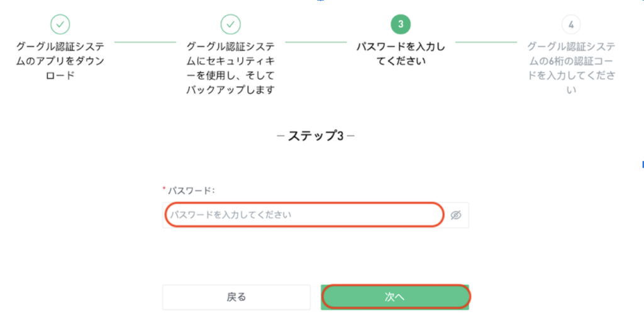Click the dash right of ステップ3 heading
This screenshot has height=328, width=644.
(350, 136)
